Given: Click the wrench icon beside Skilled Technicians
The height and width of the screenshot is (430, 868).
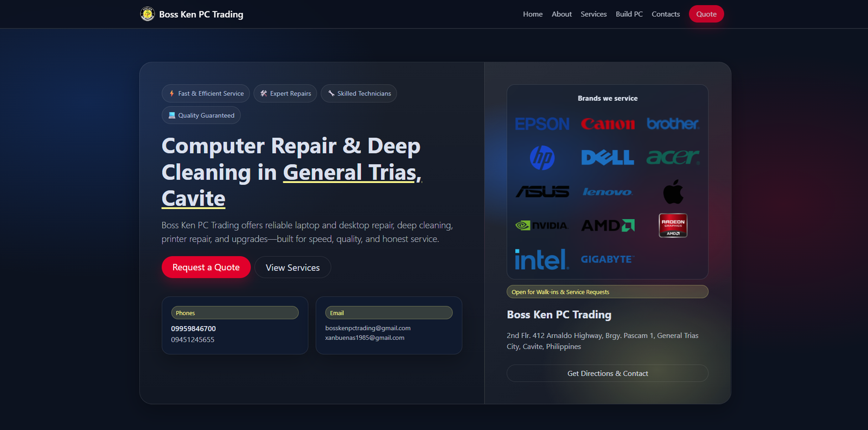Looking at the screenshot, I should pyautogui.click(x=331, y=93).
